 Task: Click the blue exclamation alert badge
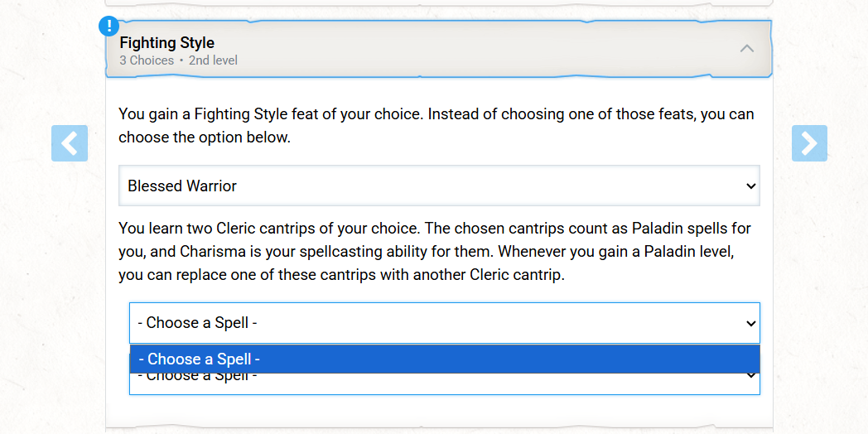point(109,26)
